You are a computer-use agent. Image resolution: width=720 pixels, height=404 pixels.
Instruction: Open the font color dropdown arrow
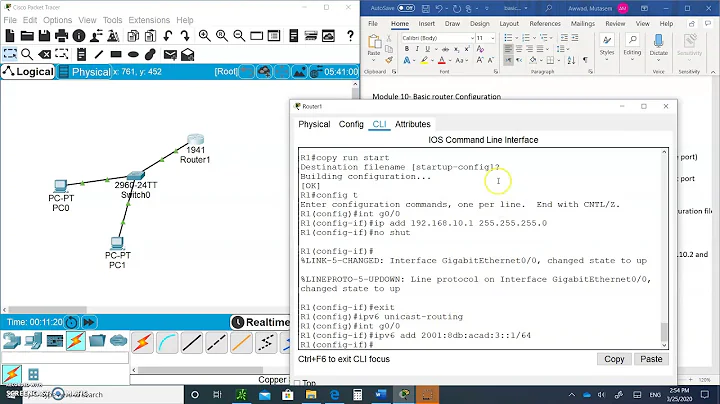pyautogui.click(x=450, y=60)
